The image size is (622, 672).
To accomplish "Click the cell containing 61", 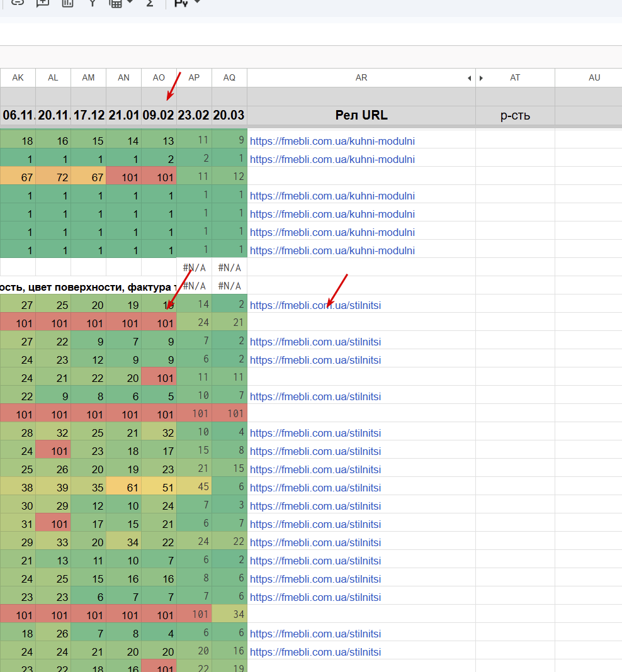I will click(x=123, y=486).
